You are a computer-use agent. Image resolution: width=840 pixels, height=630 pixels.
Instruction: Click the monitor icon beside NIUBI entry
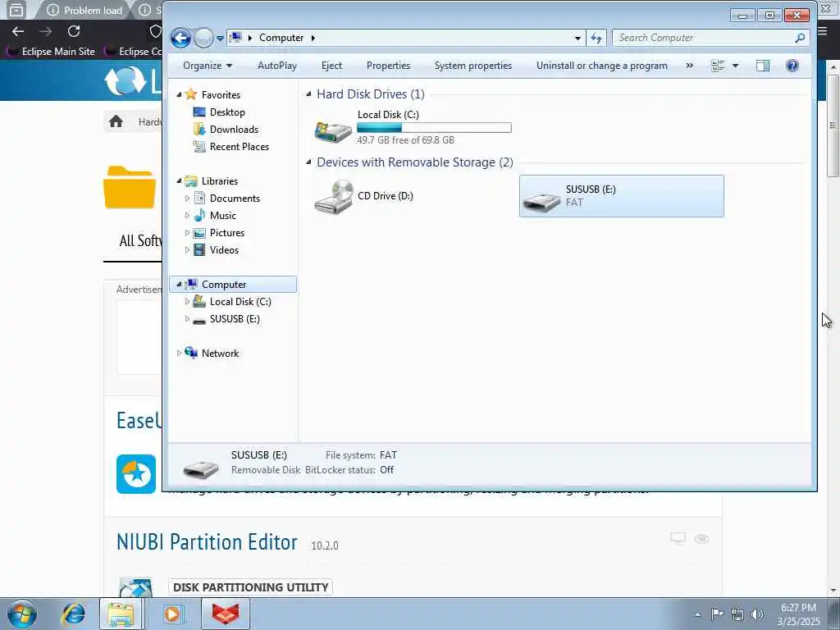pos(678,539)
